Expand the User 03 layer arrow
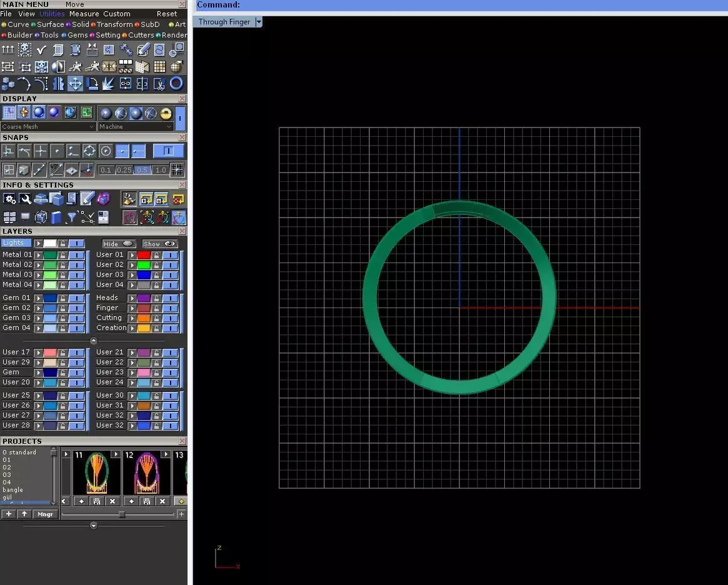Screen dimensions: 728x585 132,275
